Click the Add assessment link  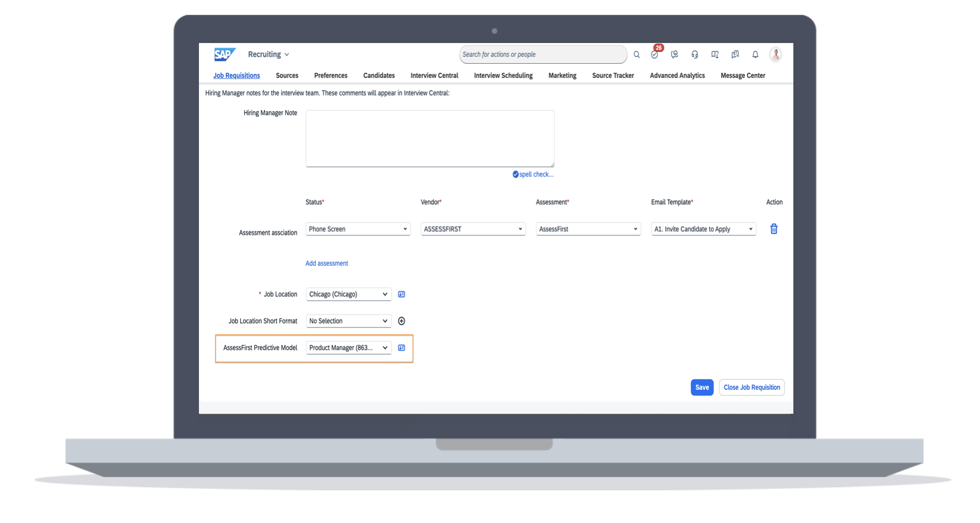327,263
